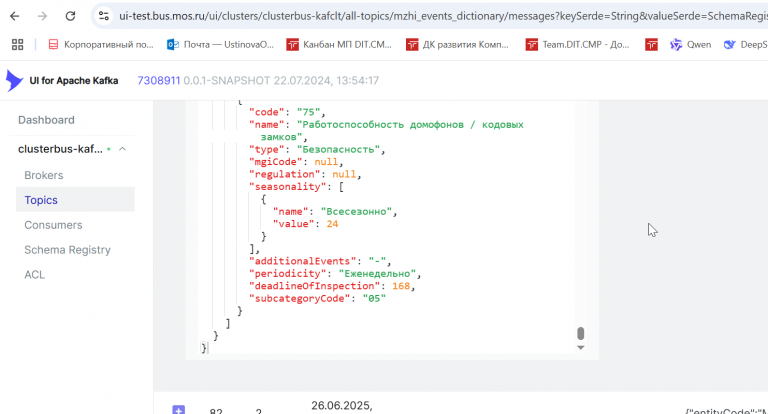Select the clusterbus-kaf... cluster name
This screenshot has width=768, height=414.
point(60,149)
